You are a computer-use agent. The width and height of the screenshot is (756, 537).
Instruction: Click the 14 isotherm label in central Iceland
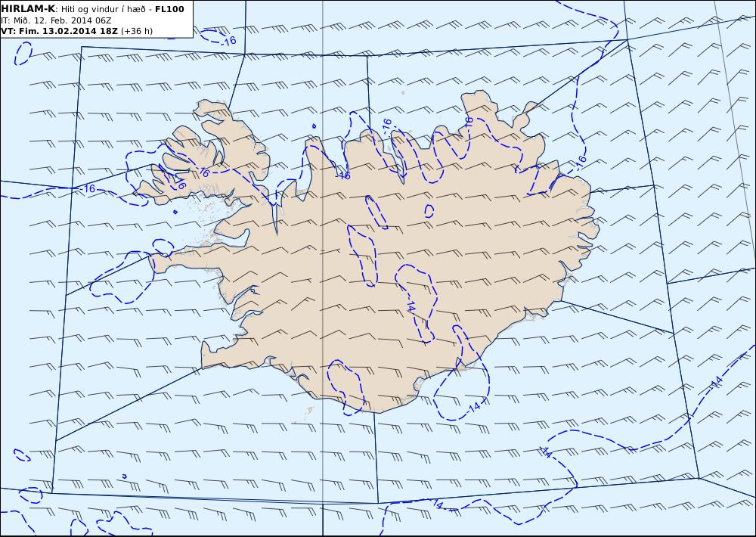(411, 306)
